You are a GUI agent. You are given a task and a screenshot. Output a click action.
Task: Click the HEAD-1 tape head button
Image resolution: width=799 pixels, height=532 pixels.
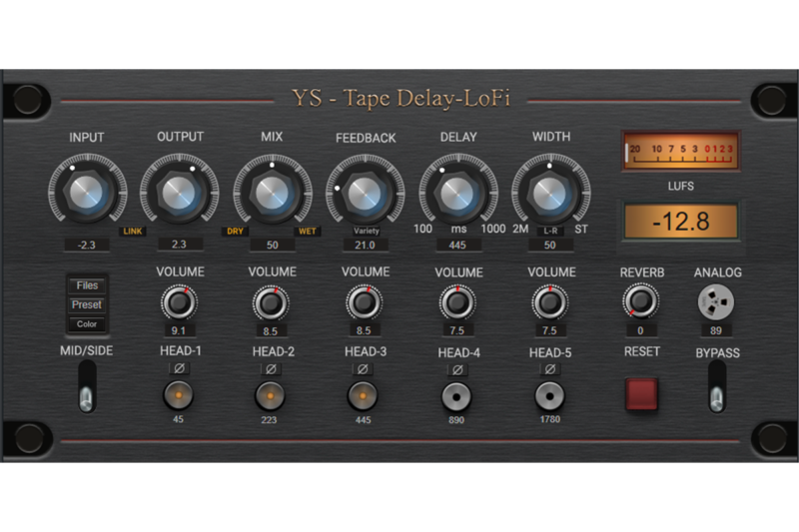tap(178, 396)
